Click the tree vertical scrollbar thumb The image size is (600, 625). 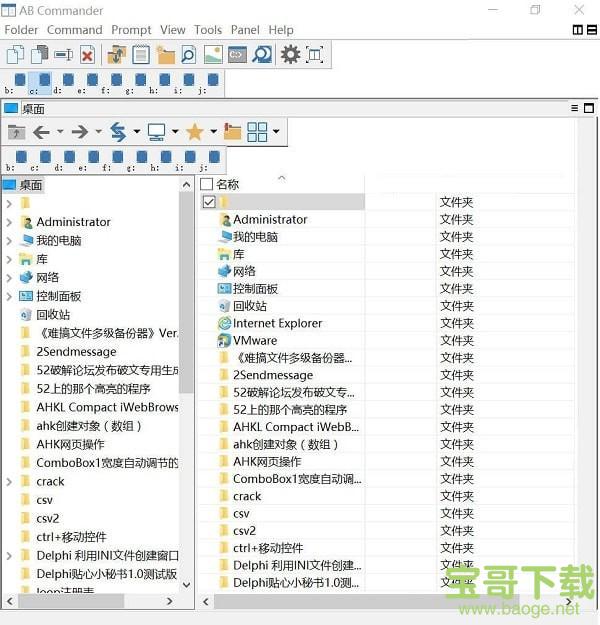tap(186, 293)
